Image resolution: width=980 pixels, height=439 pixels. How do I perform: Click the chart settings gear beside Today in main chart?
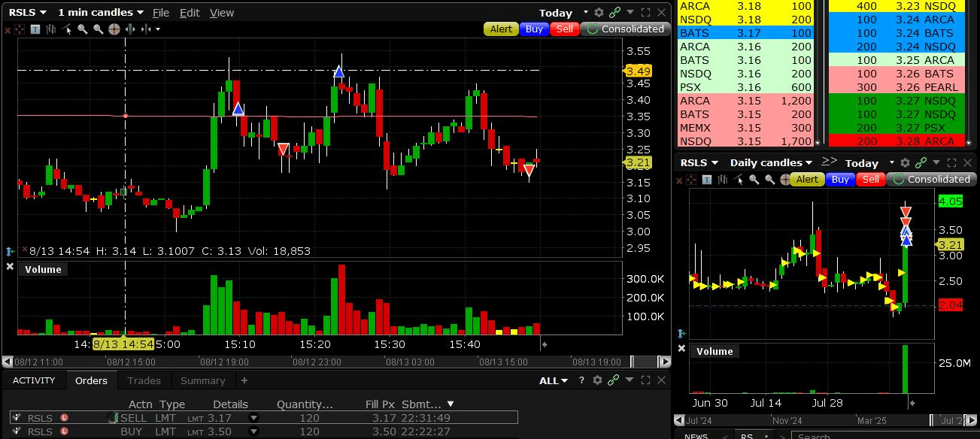[x=599, y=13]
